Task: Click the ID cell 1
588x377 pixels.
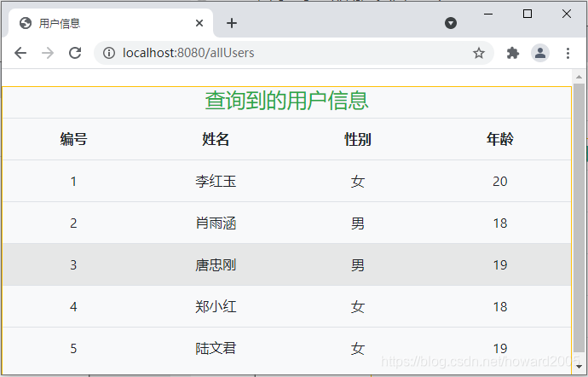Action: pyautogui.click(x=73, y=182)
